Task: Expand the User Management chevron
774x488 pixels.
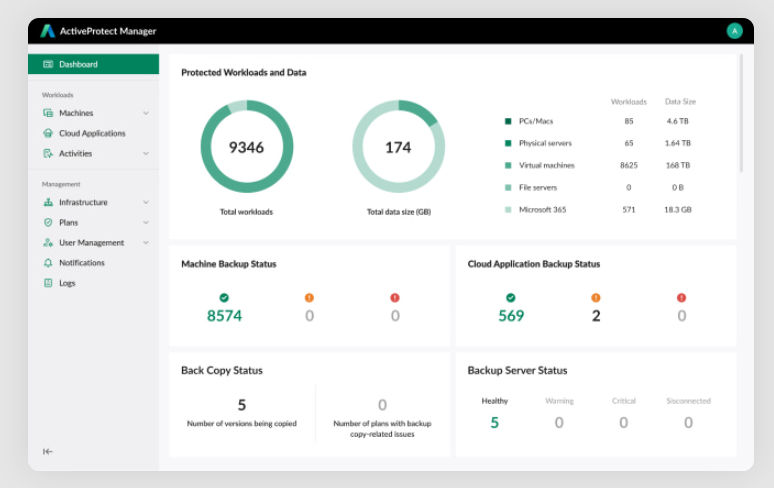Action: [x=146, y=243]
